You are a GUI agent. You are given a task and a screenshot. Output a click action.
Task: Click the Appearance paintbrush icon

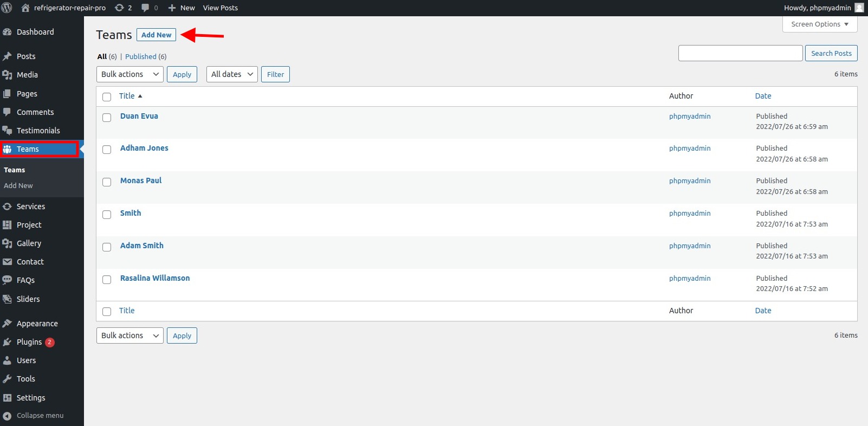point(7,324)
